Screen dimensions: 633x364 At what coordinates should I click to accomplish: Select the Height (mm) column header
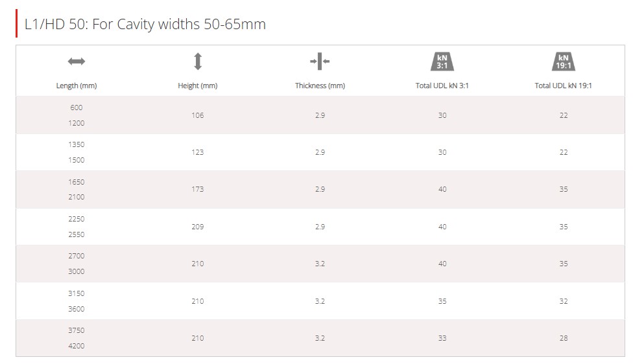[198, 85]
